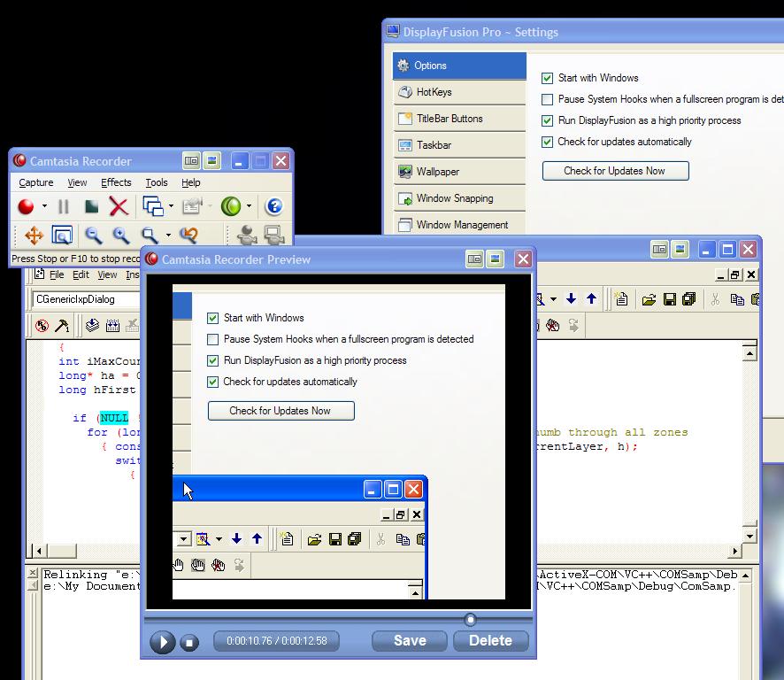
Task: Click the orange four-arrow move icon in Camtasia Recorder
Action: (34, 236)
